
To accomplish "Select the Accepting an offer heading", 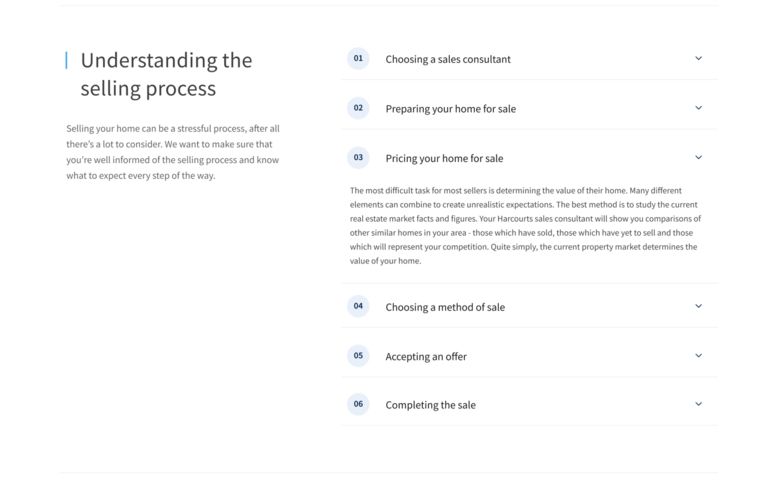I will (426, 357).
